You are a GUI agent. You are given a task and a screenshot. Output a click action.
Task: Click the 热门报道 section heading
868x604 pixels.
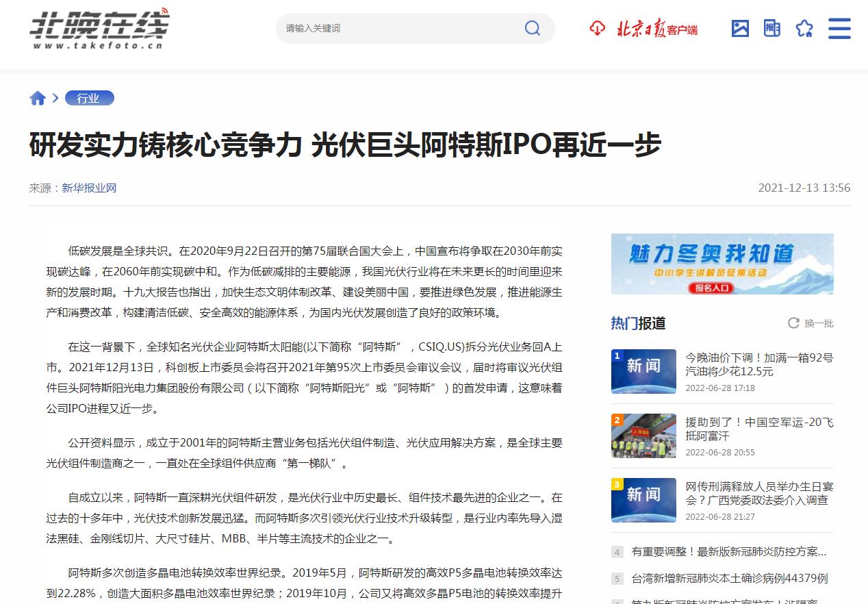coord(638,323)
